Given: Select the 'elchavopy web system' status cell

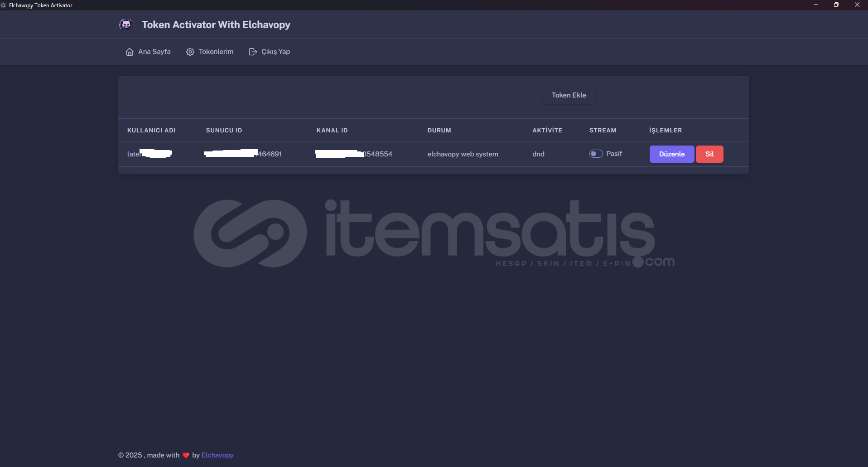Looking at the screenshot, I should click(x=463, y=154).
